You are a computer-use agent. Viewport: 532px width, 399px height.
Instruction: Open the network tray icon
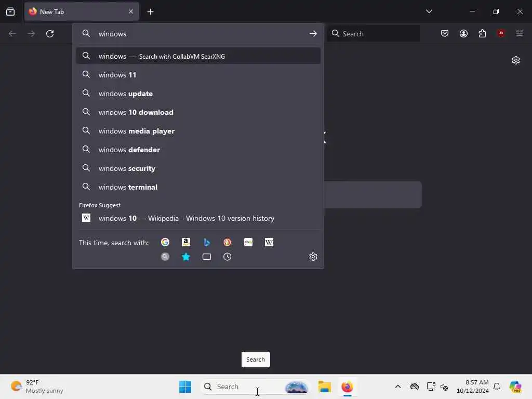point(431,387)
